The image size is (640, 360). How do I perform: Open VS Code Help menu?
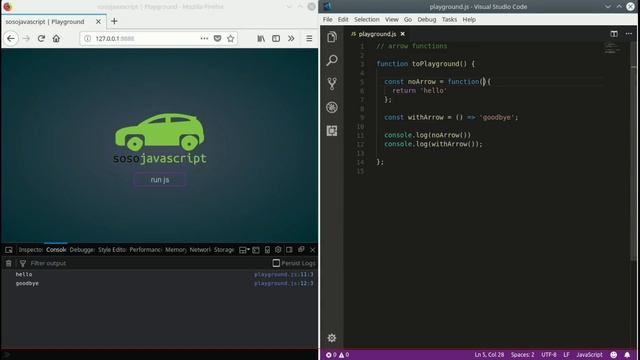point(469,20)
